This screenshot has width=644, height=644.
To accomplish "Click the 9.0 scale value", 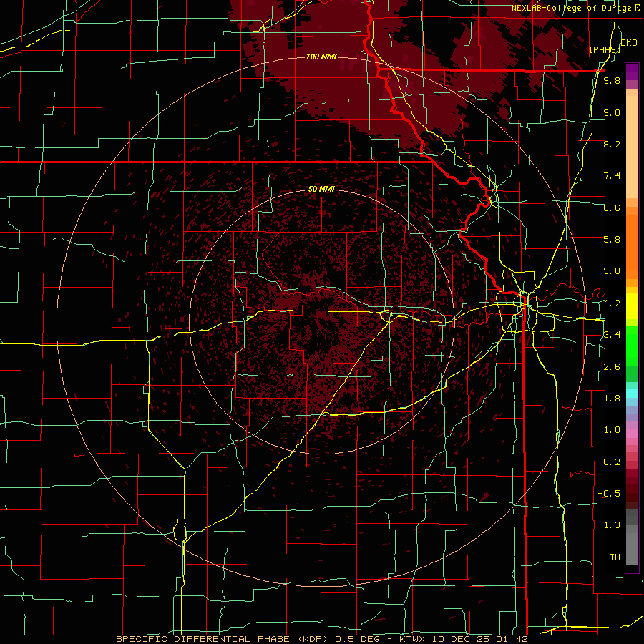I will [x=612, y=112].
